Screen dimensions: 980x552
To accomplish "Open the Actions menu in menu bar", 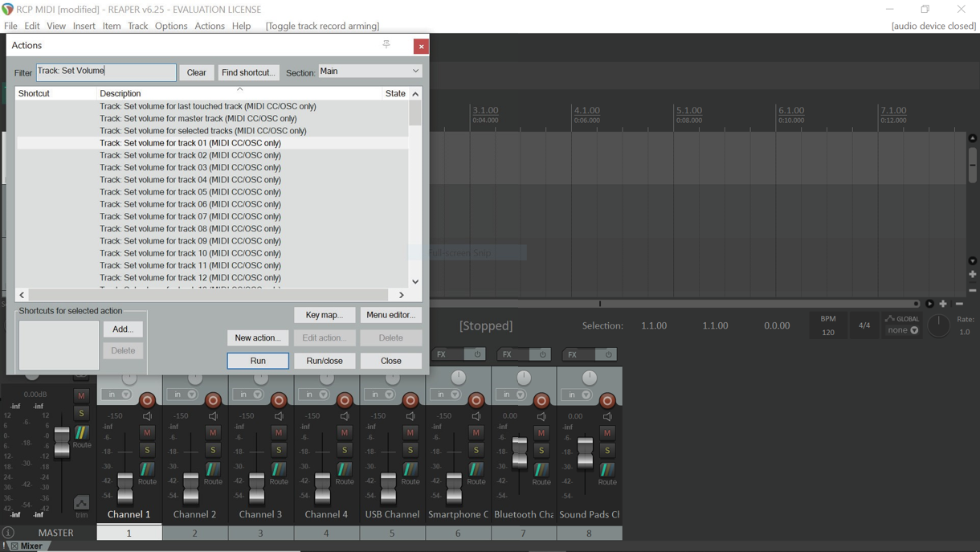I will [x=209, y=26].
